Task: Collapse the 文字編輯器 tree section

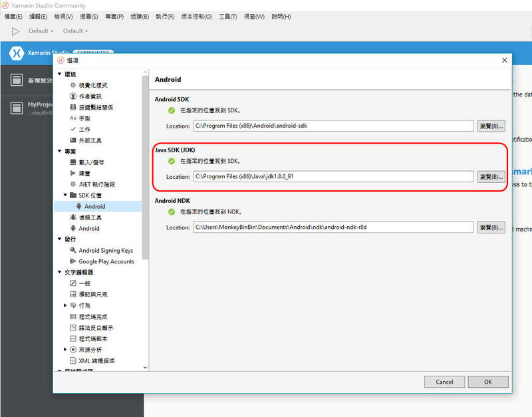Action: click(60, 272)
